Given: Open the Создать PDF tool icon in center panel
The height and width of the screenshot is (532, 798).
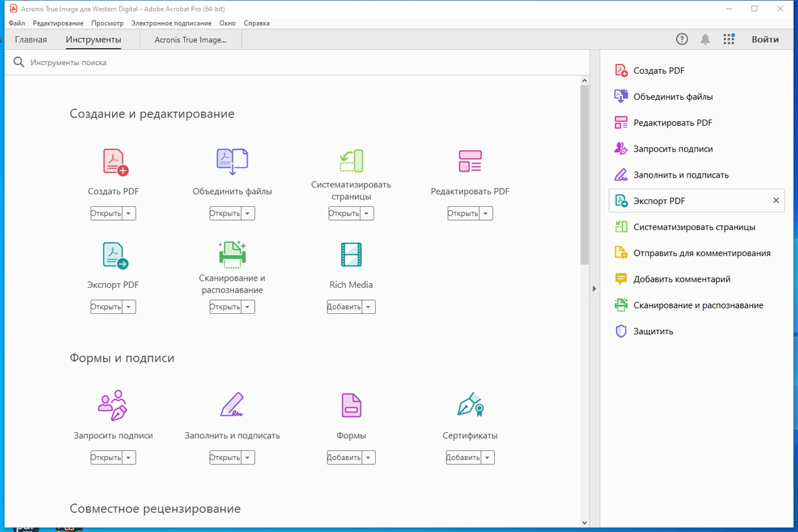Looking at the screenshot, I should [115, 162].
